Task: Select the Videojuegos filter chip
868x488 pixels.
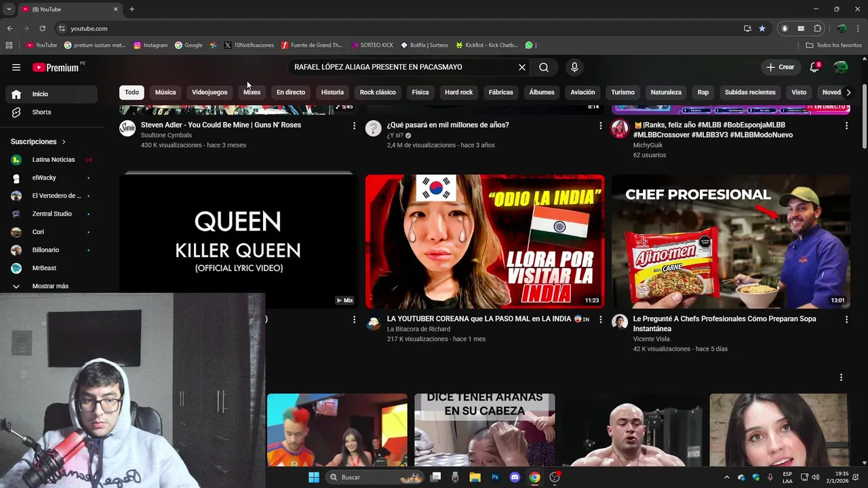Action: click(x=210, y=92)
